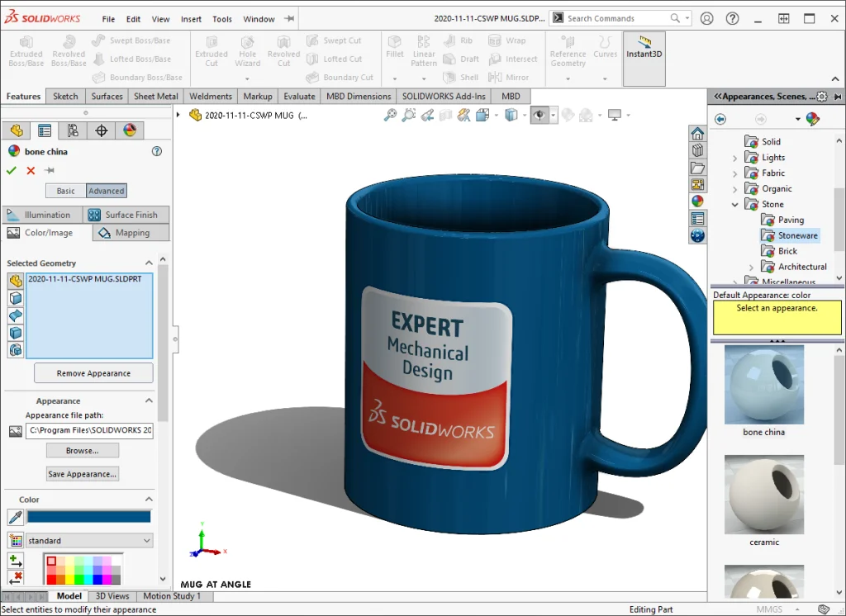Open the Design Library task pane icon
Image resolution: width=846 pixels, height=616 pixels.
pos(698,150)
